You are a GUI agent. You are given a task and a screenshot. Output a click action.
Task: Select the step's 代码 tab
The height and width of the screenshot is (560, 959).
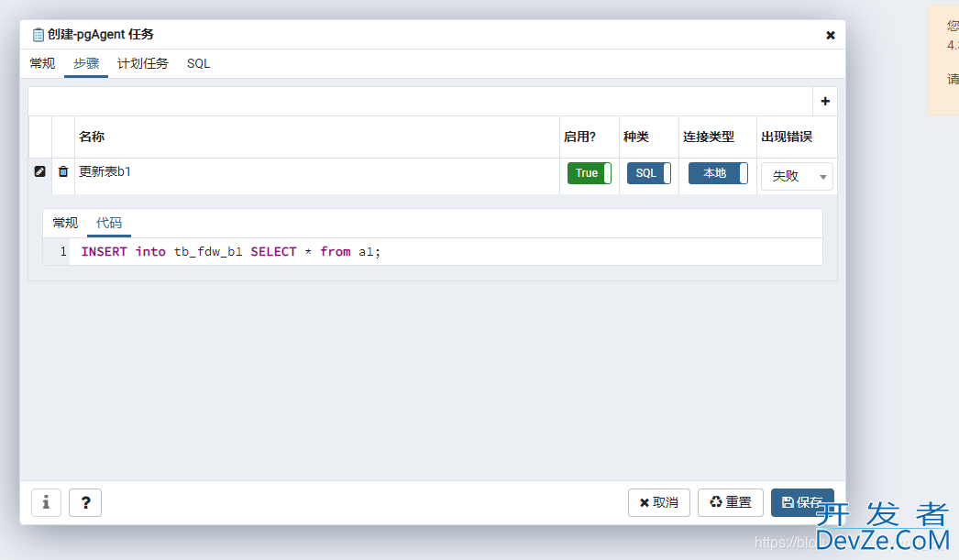tap(109, 223)
